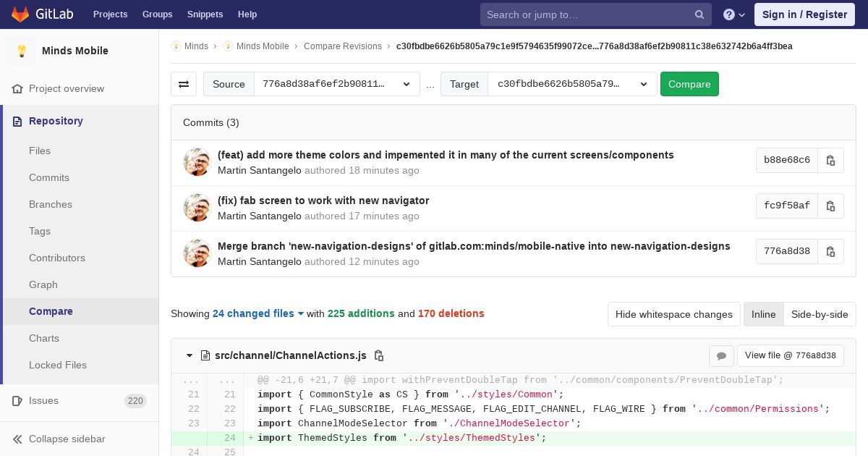Toggle comments for ChannelActions.js file
868x456 pixels.
click(721, 355)
